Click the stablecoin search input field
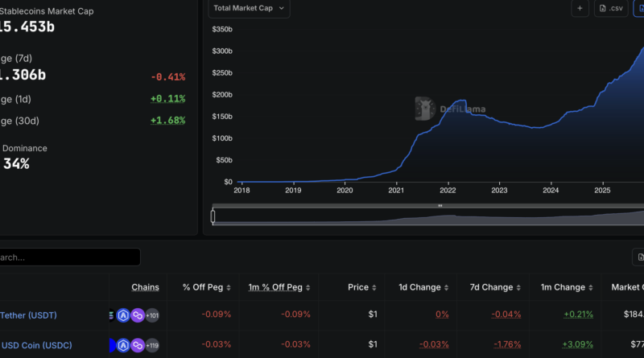This screenshot has width=644, height=358. 68,257
